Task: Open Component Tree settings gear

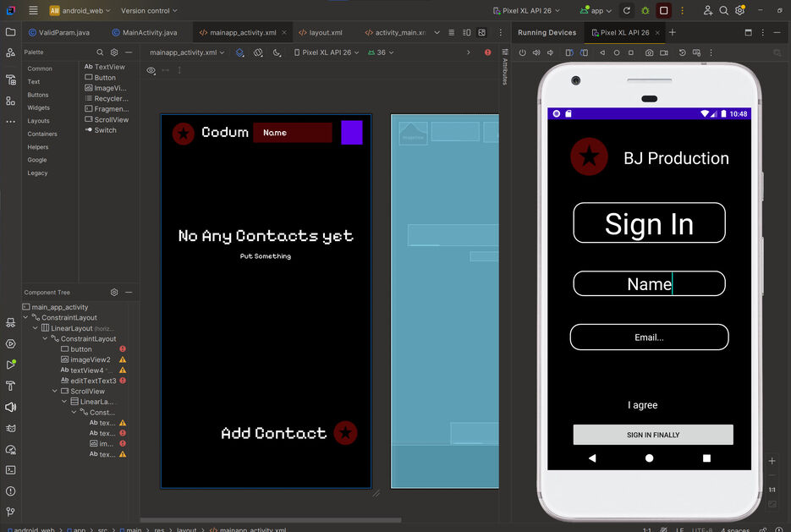Action: [x=114, y=292]
